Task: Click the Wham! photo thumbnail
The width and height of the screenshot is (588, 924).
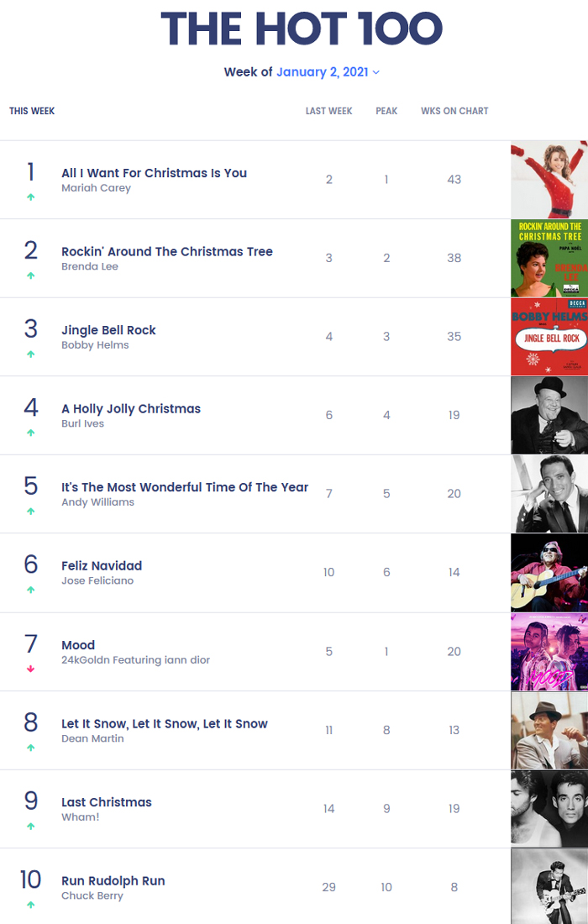Action: 549,809
